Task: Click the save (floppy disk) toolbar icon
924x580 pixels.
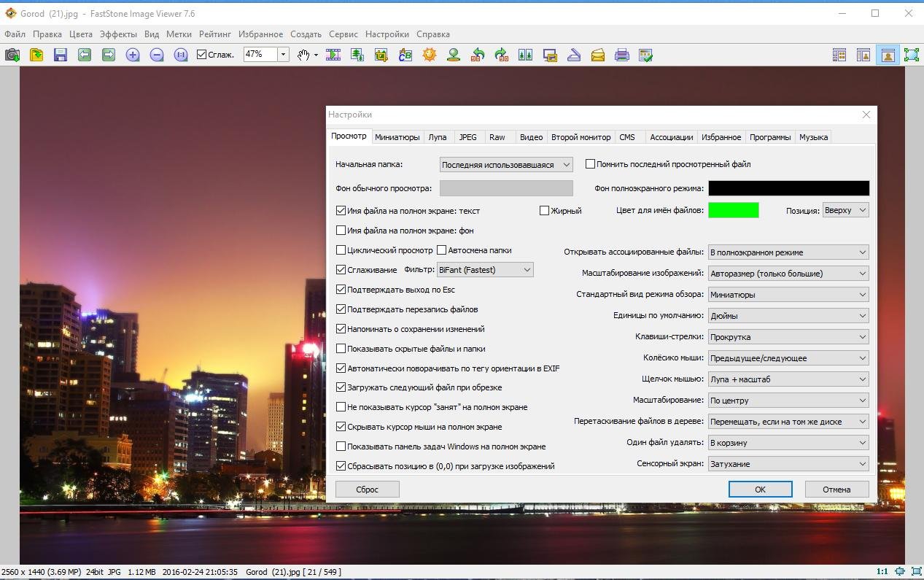Action: pos(60,55)
